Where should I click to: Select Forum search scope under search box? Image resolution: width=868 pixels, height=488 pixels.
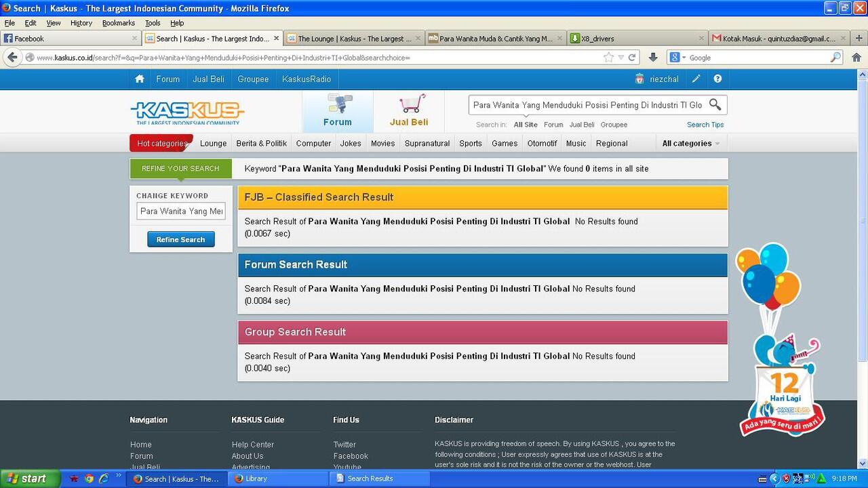click(x=553, y=125)
